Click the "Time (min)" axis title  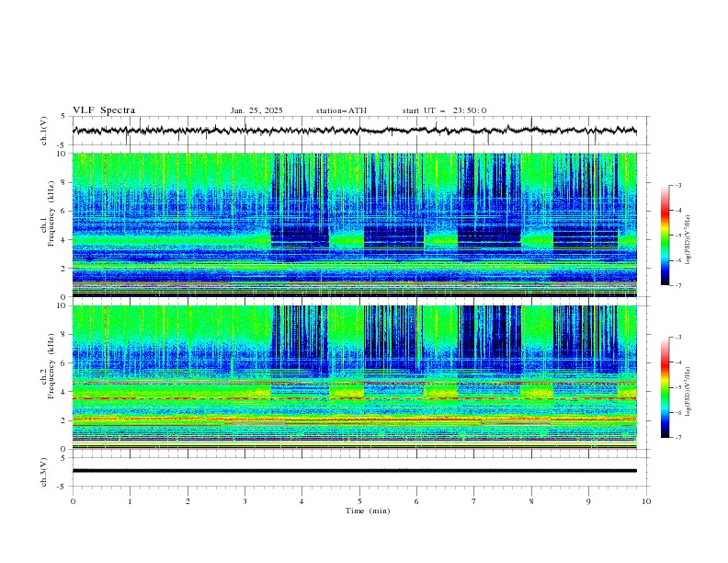(x=368, y=511)
